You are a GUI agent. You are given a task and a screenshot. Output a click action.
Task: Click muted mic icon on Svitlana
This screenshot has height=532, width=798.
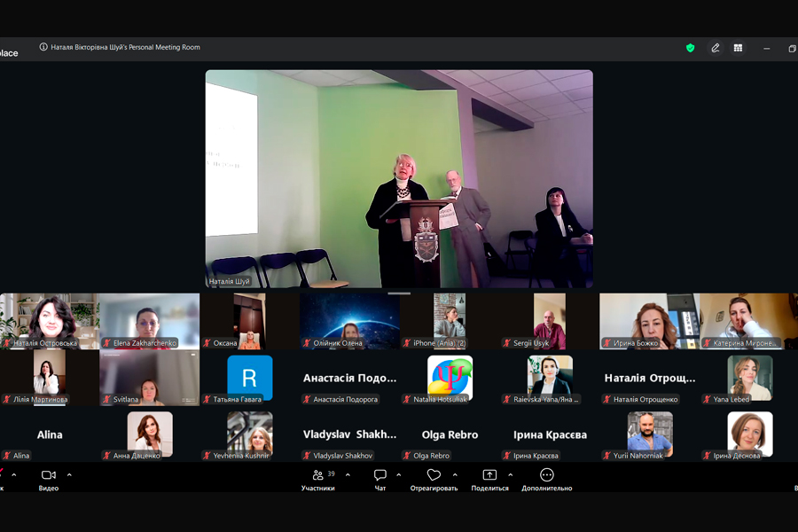tap(107, 399)
